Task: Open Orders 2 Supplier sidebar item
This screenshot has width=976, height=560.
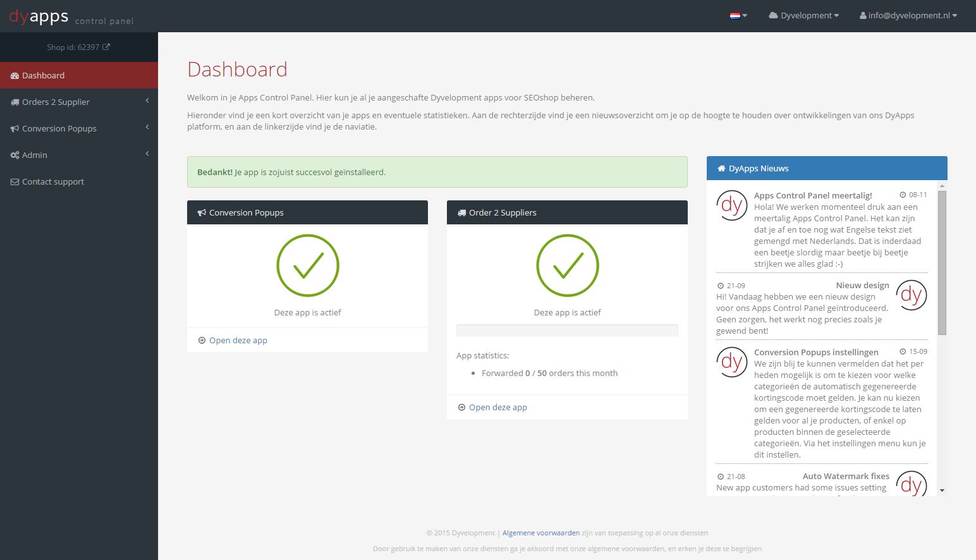Action: (79, 102)
